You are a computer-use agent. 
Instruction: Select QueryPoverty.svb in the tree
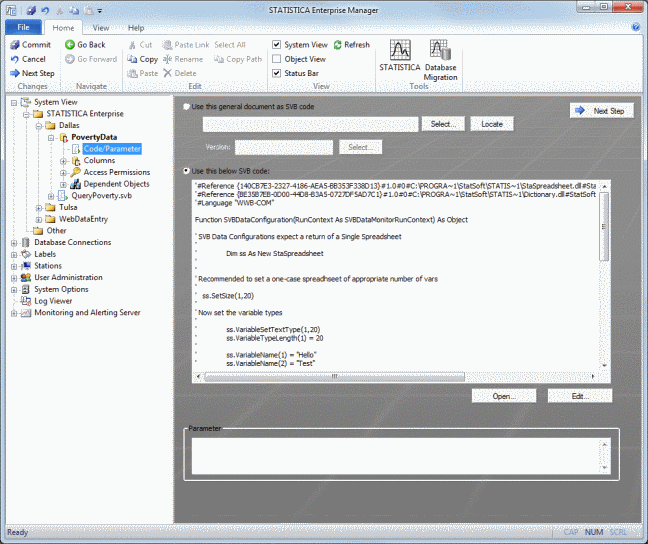click(102, 196)
